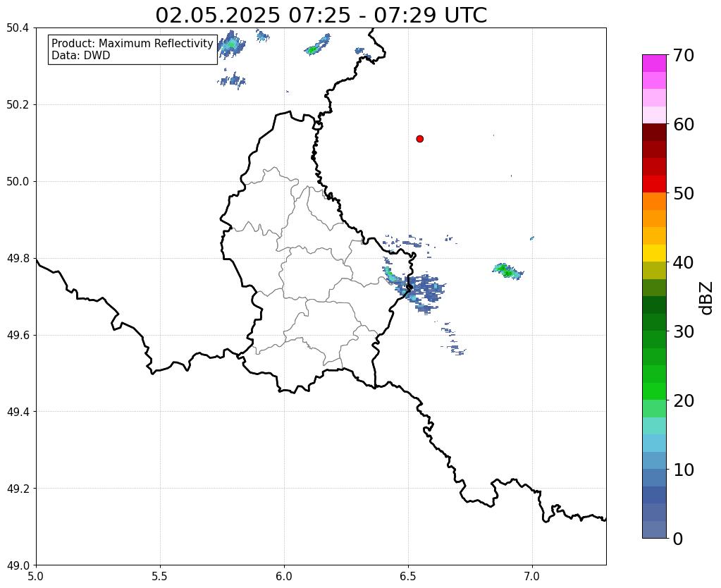
Task: Click the radar echo in the top-left corner
Action: click(232, 44)
